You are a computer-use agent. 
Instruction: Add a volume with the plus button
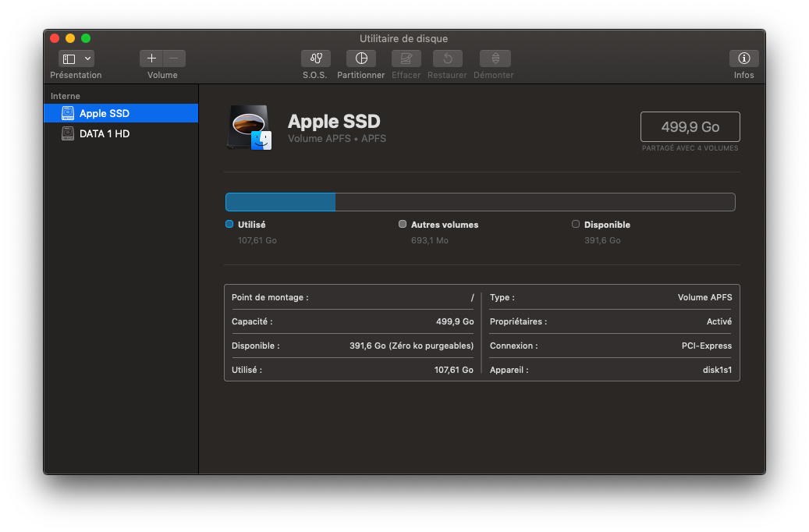151,59
